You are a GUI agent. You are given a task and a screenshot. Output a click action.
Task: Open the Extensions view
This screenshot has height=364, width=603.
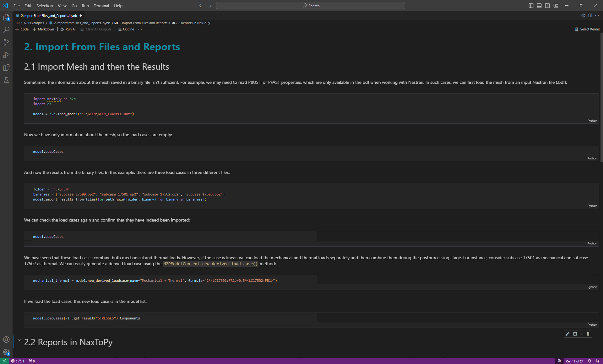[x=6, y=67]
